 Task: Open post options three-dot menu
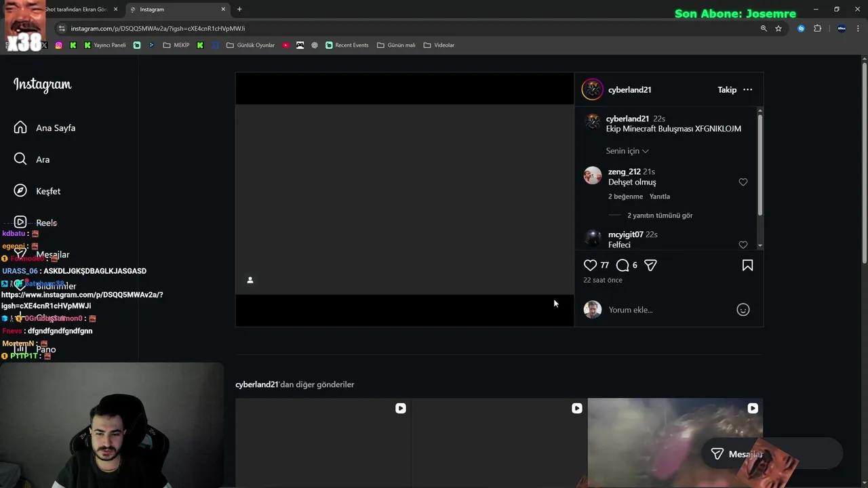pyautogui.click(x=747, y=89)
